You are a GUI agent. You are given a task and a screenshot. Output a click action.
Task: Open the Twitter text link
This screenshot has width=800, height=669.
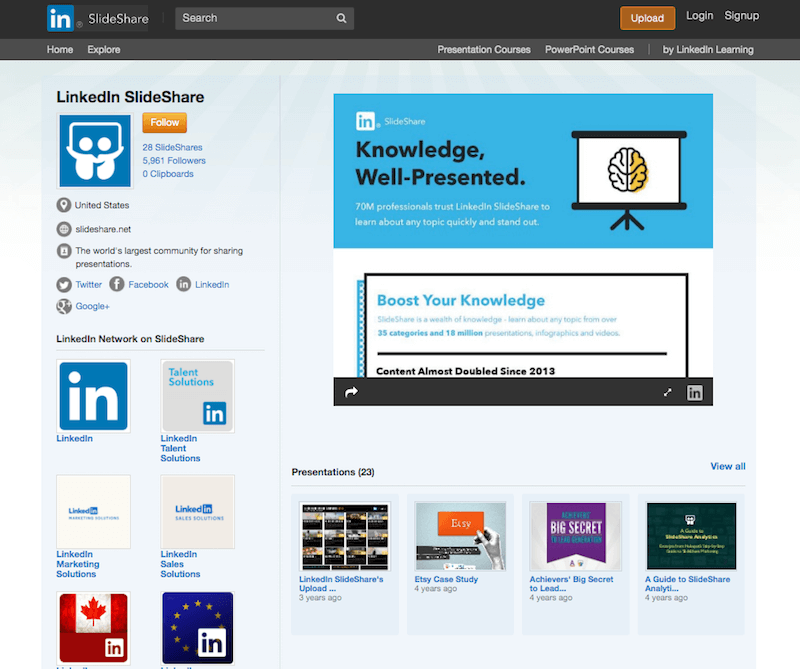click(x=89, y=285)
